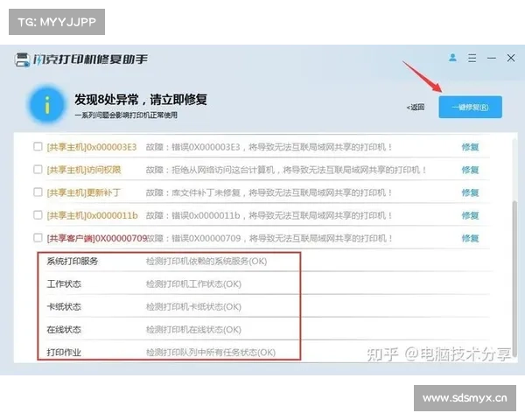Image resolution: width=525 pixels, height=420 pixels.
Task: Click the 卡纸状态 row label
Action: point(64,306)
